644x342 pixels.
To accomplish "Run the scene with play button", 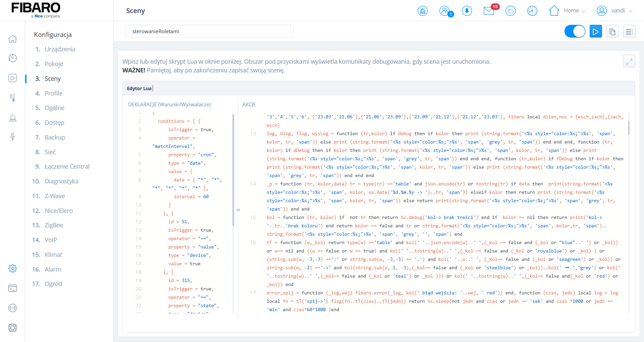I will [596, 32].
